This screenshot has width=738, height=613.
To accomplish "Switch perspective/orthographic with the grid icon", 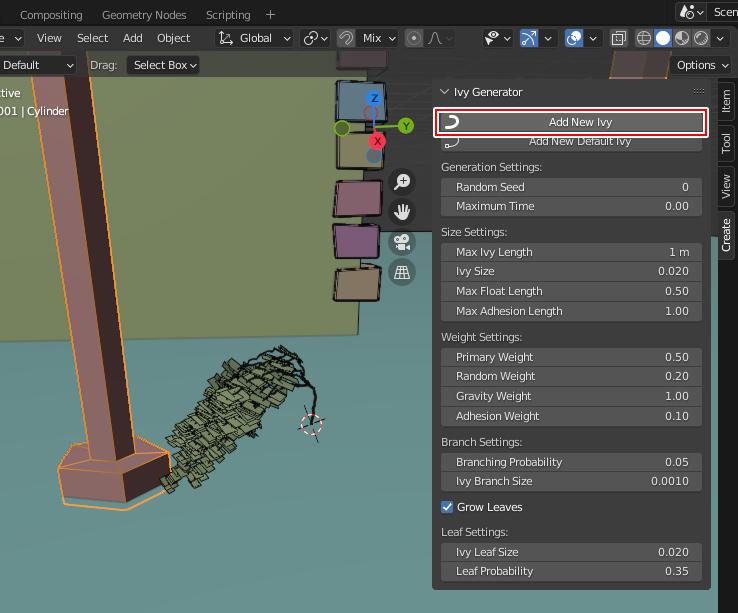I will coord(402,272).
